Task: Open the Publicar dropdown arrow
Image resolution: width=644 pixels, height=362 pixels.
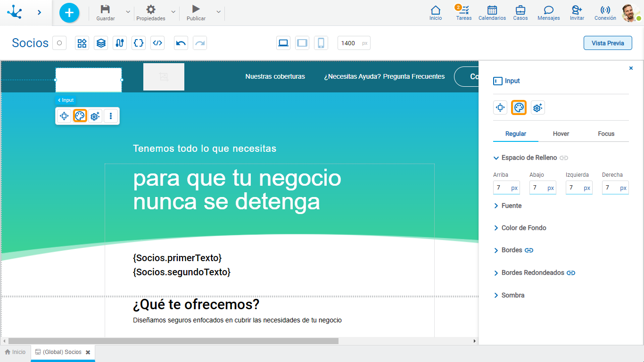Action: (x=218, y=12)
